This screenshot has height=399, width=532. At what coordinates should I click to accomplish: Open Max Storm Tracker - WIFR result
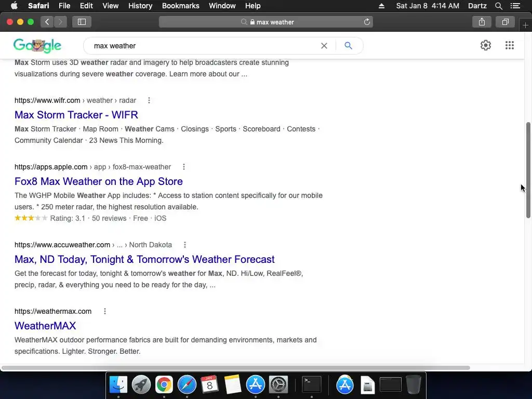(76, 115)
